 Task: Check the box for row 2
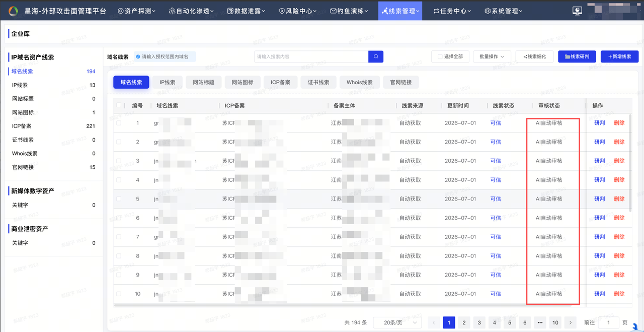click(x=119, y=142)
